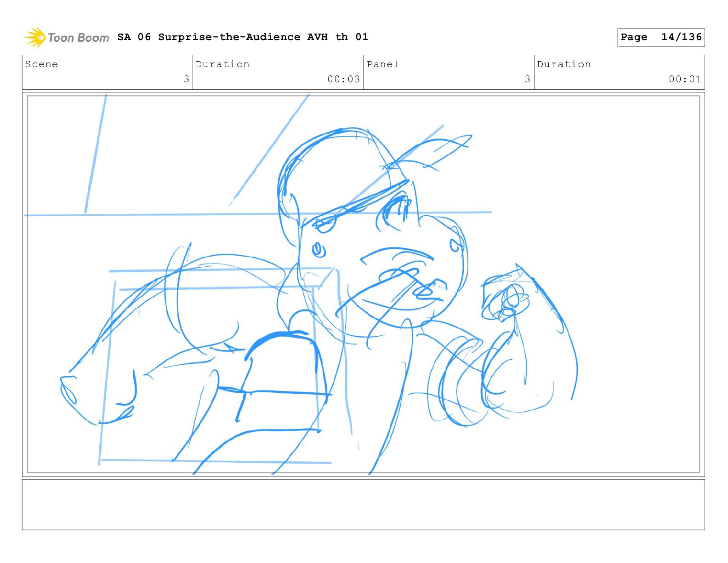The height and width of the screenshot is (563, 728).
Task: Click the Toon Boom logo
Action: (x=67, y=37)
